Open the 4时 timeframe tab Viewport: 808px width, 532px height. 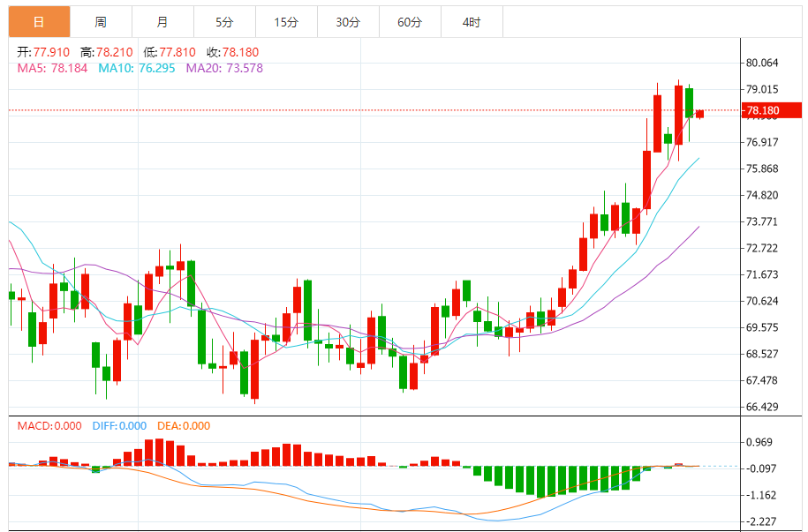point(472,22)
